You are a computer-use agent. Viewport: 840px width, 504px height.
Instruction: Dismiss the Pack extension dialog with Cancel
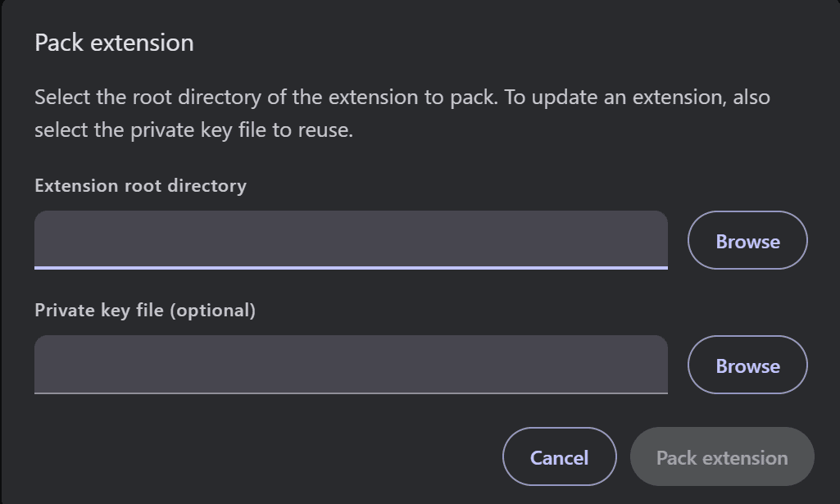[559, 456]
